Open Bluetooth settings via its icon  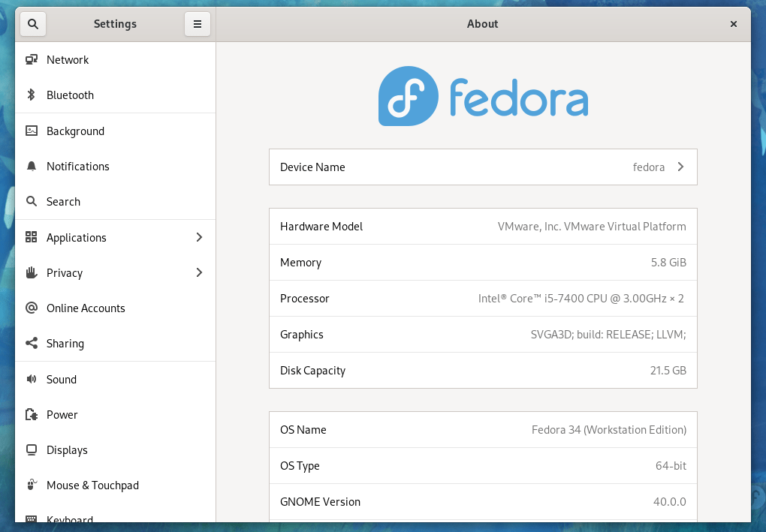[x=32, y=95]
